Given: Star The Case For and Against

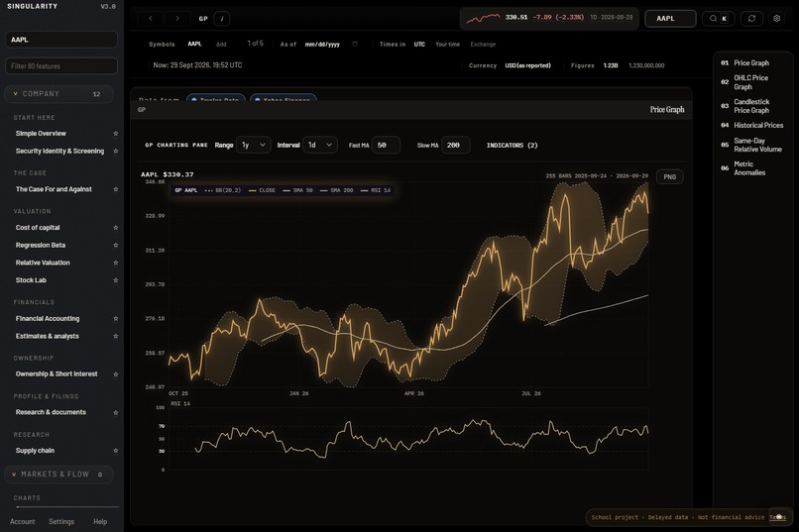Looking at the screenshot, I should [116, 189].
